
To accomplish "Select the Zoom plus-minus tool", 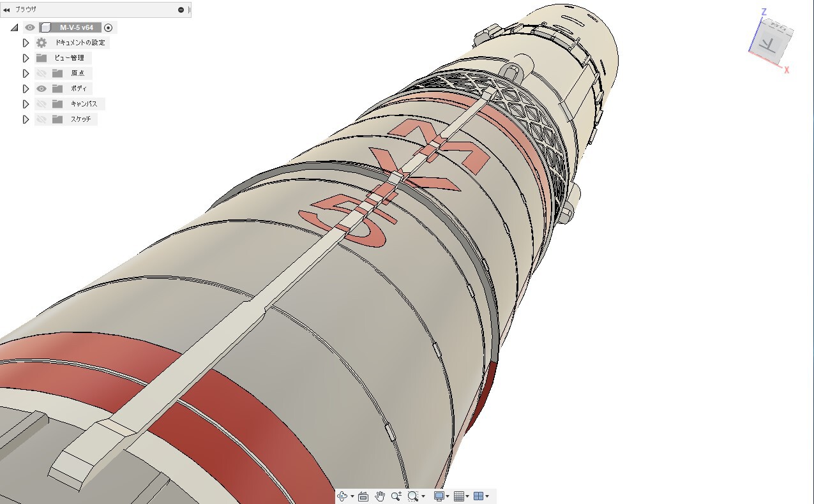I will pyautogui.click(x=396, y=496).
